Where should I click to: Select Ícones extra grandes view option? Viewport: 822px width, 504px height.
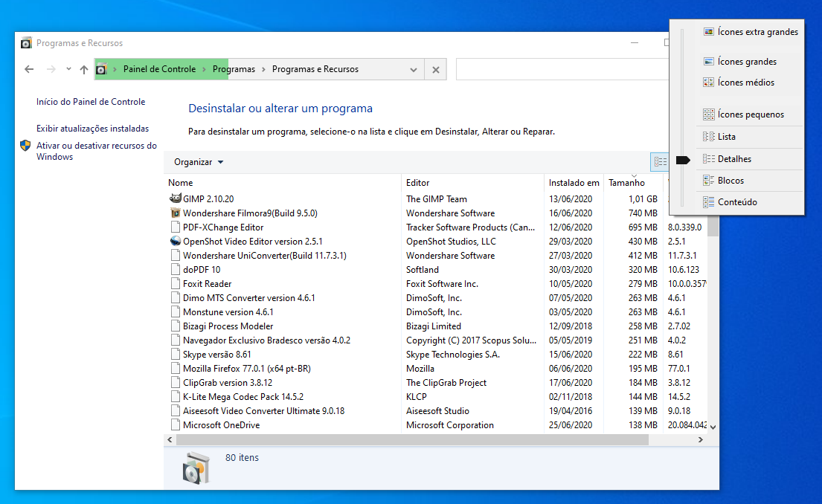click(x=750, y=32)
